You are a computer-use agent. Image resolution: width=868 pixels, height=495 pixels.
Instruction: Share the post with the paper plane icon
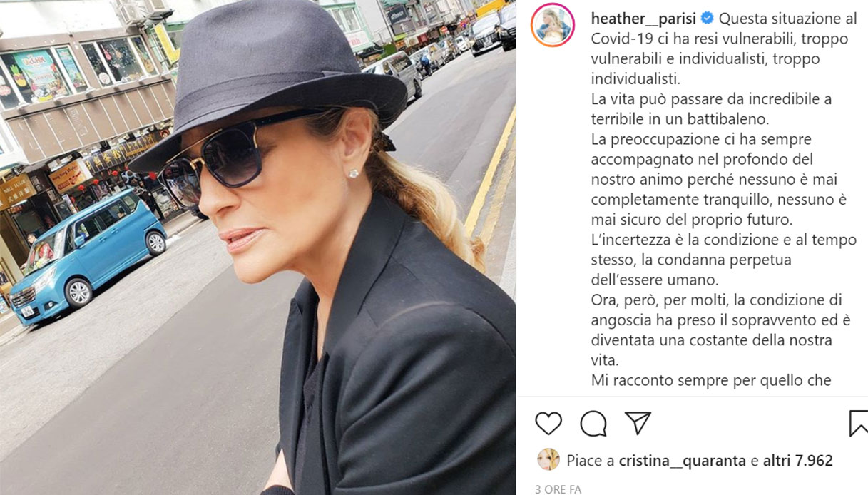click(638, 423)
